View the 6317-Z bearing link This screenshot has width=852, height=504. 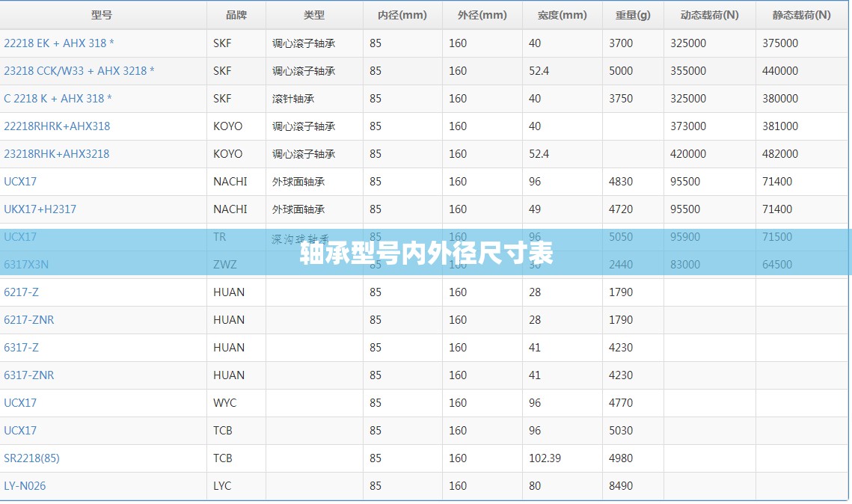click(x=21, y=348)
